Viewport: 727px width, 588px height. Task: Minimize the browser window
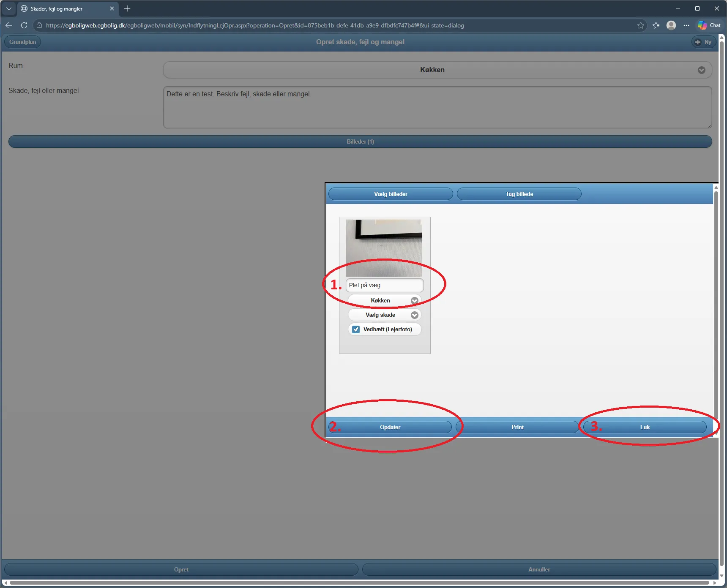(x=678, y=8)
